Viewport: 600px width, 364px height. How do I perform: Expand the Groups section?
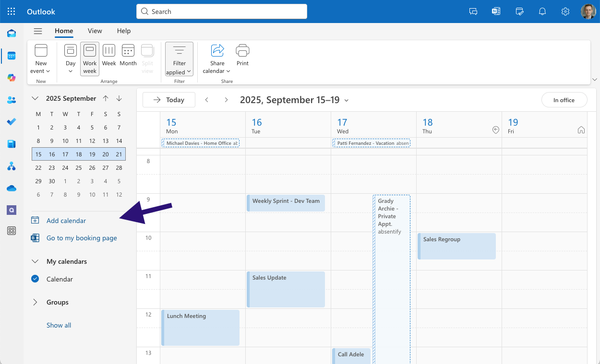[x=35, y=302]
